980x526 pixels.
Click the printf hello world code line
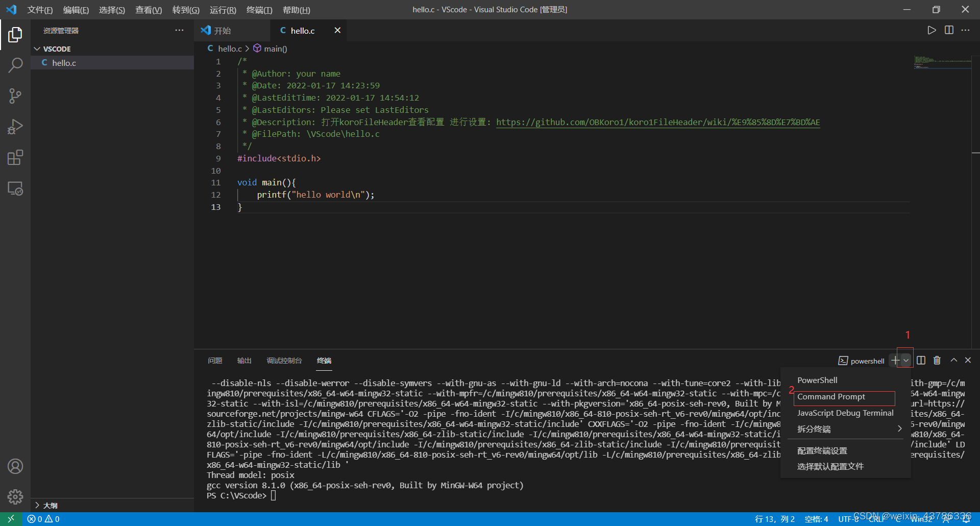[x=315, y=195]
